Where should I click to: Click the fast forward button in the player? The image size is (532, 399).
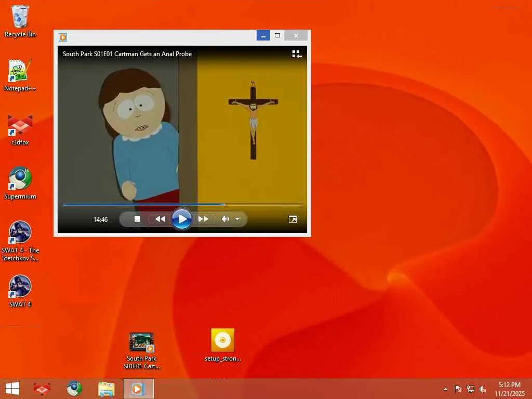coord(203,219)
